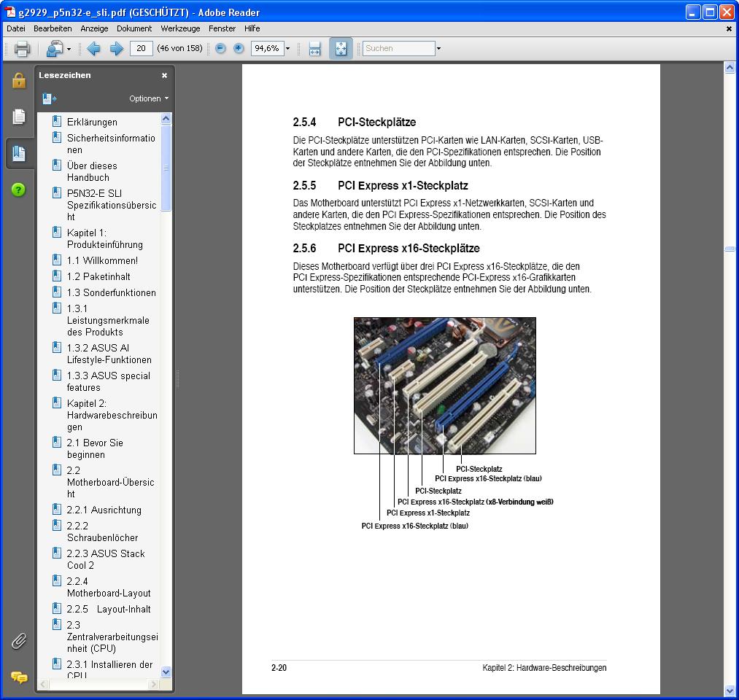Click the fit width scrolling icon
This screenshot has width=739, height=700.
315,49
